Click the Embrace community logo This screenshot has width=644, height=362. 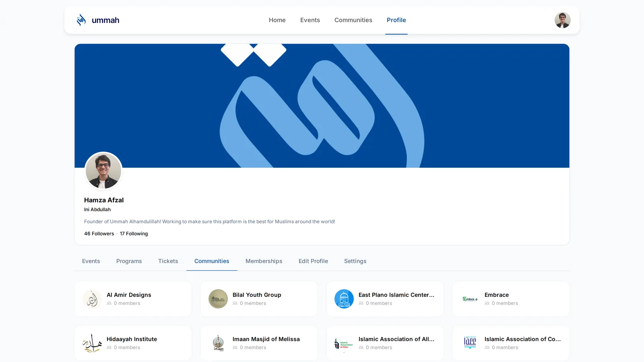pos(470,299)
